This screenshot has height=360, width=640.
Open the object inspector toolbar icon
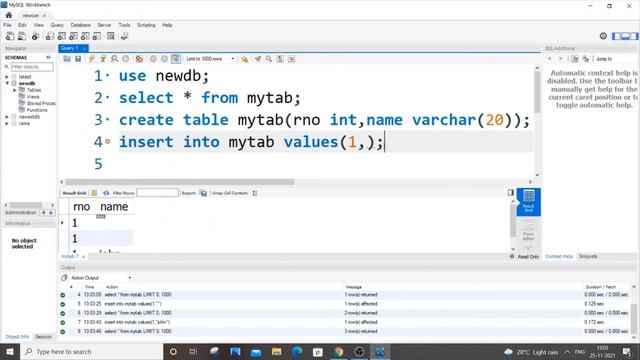[x=36, y=36]
